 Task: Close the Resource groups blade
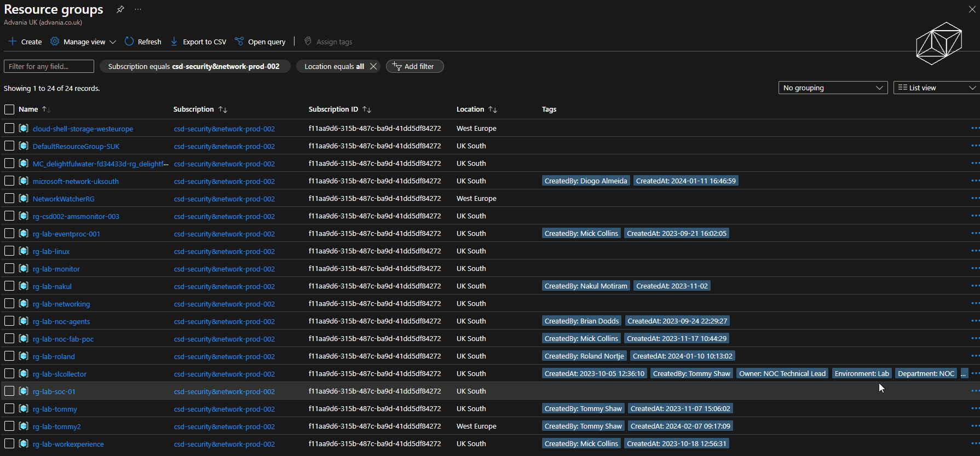(x=972, y=9)
